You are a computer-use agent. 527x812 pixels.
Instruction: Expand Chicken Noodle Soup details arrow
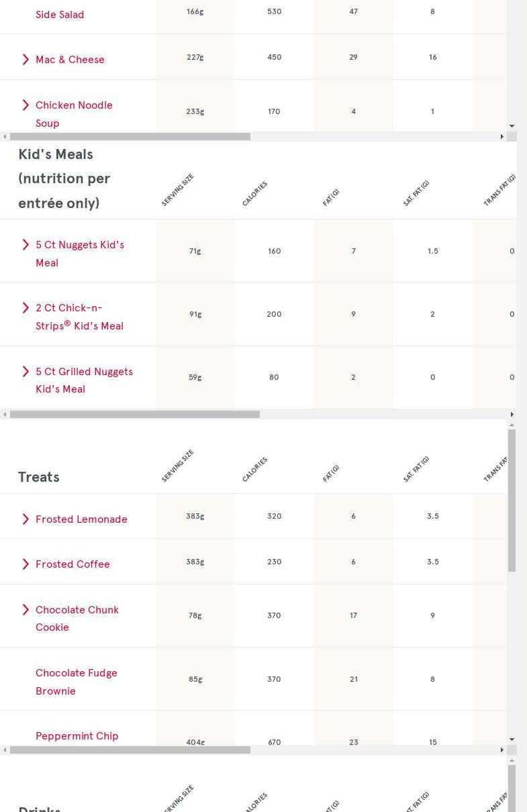[26, 105]
